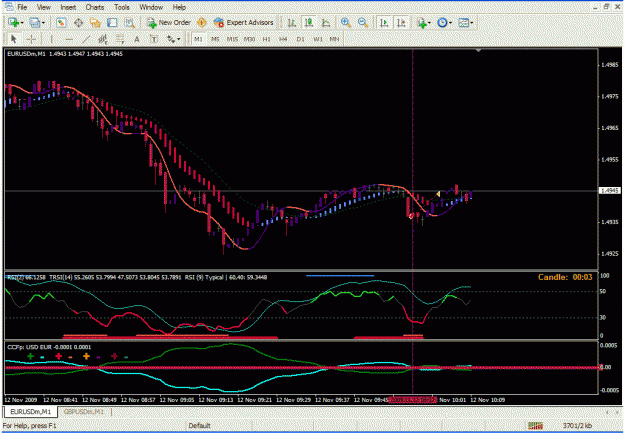Switch to D1 timeframe
Image resolution: width=625 pixels, height=433 pixels.
click(301, 39)
